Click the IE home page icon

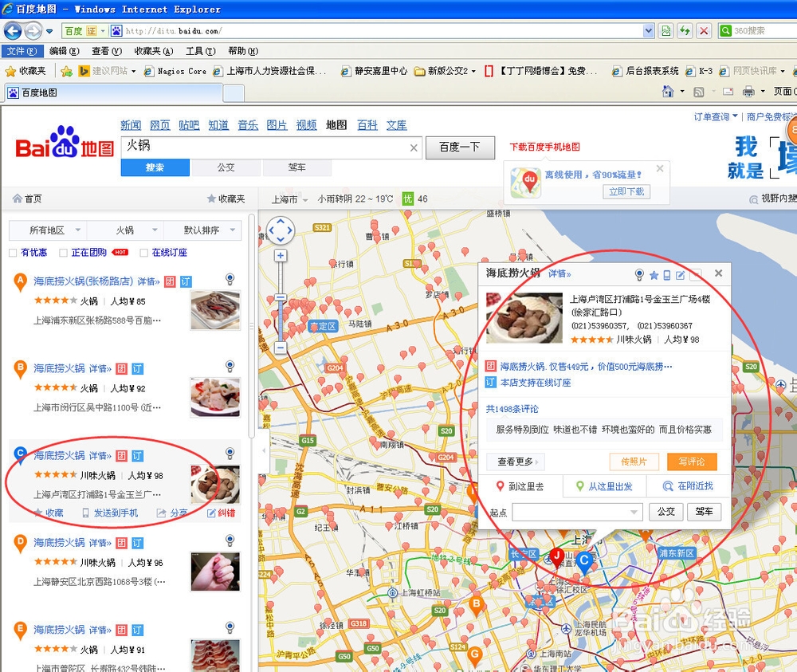tap(667, 92)
